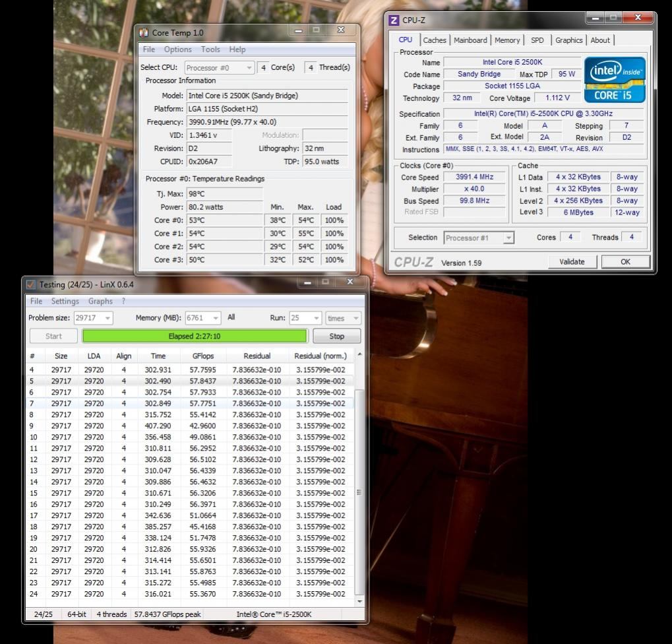
Task: Click Core Speed value 3991.4 MHz
Action: point(474,177)
